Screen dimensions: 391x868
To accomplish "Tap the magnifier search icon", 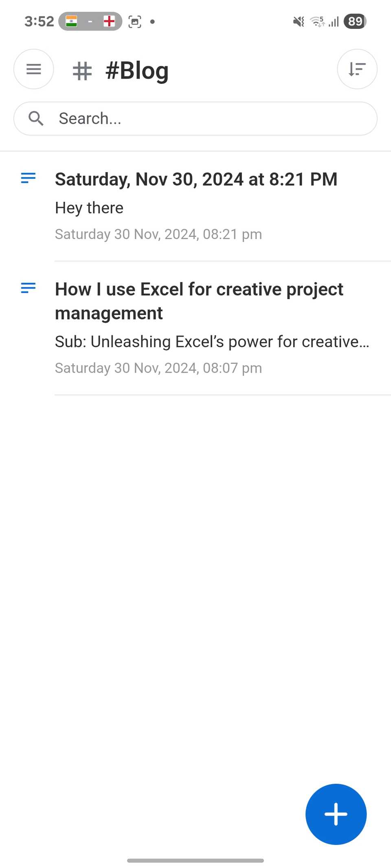I will (x=36, y=118).
